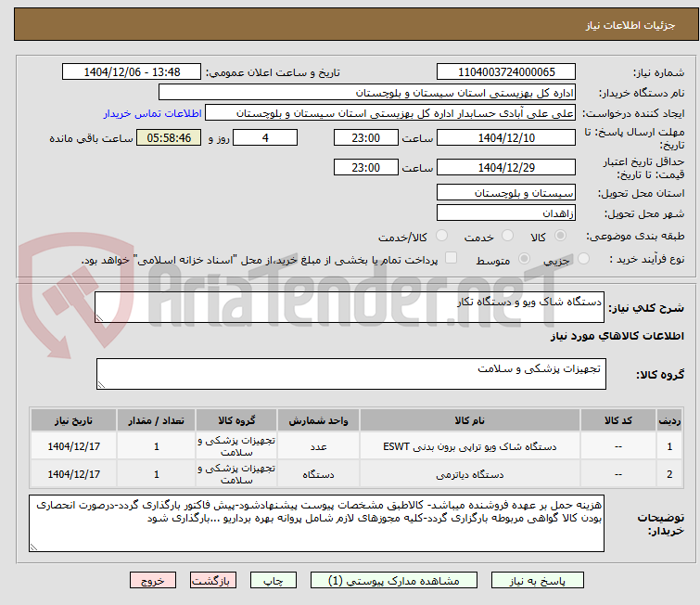The height and width of the screenshot is (605, 700).
Task: Click the delivery province field سیستان و بلوچستان
Action: [x=506, y=193]
